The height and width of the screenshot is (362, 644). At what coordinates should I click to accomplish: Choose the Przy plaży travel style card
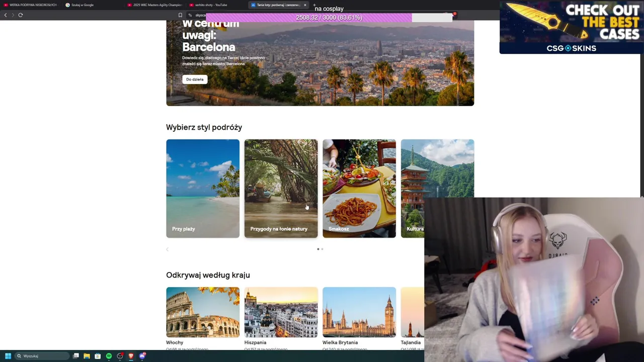[203, 189]
